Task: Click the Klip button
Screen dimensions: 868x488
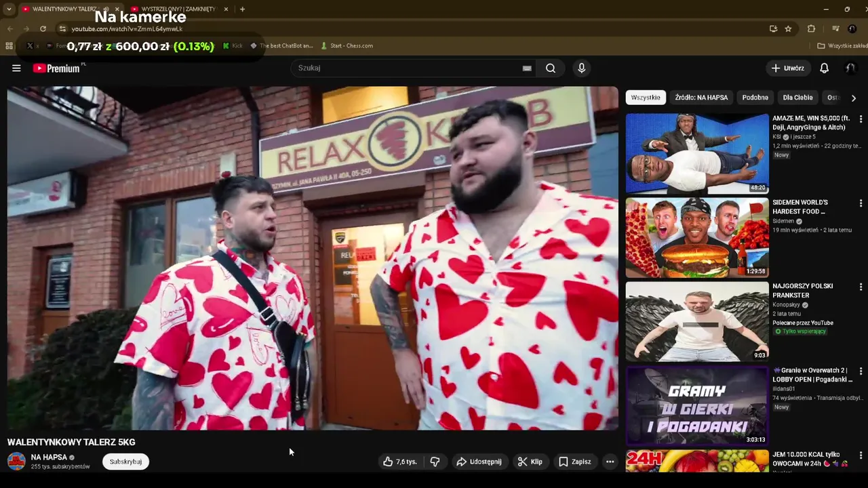Action: coord(530,462)
